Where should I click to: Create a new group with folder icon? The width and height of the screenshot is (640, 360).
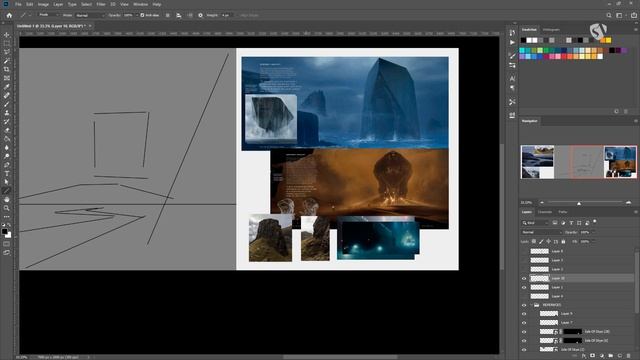(611, 356)
